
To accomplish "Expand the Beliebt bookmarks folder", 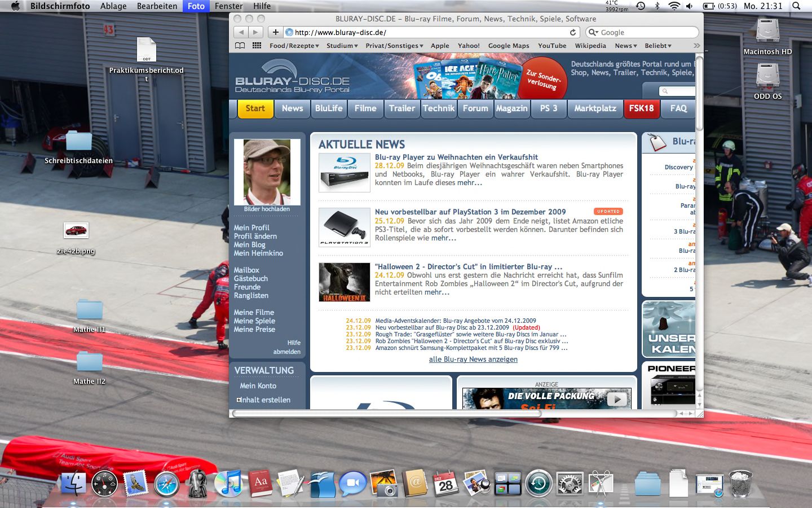I will point(658,46).
